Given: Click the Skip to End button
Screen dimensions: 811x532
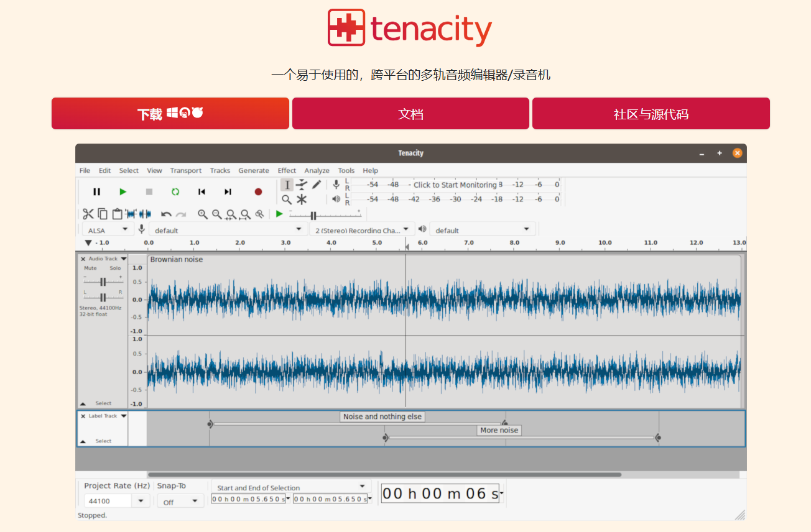Looking at the screenshot, I should pos(228,192).
